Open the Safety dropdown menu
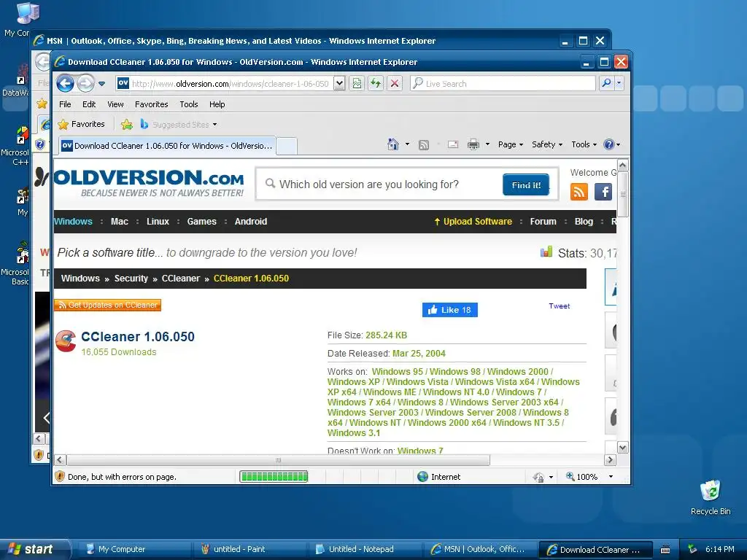Viewport: 747px width, 560px height. click(x=547, y=144)
